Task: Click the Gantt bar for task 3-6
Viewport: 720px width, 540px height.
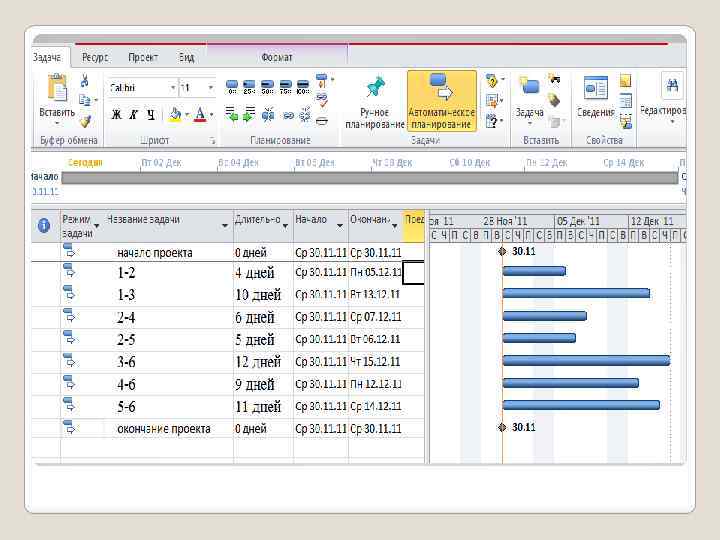Action: click(x=586, y=360)
